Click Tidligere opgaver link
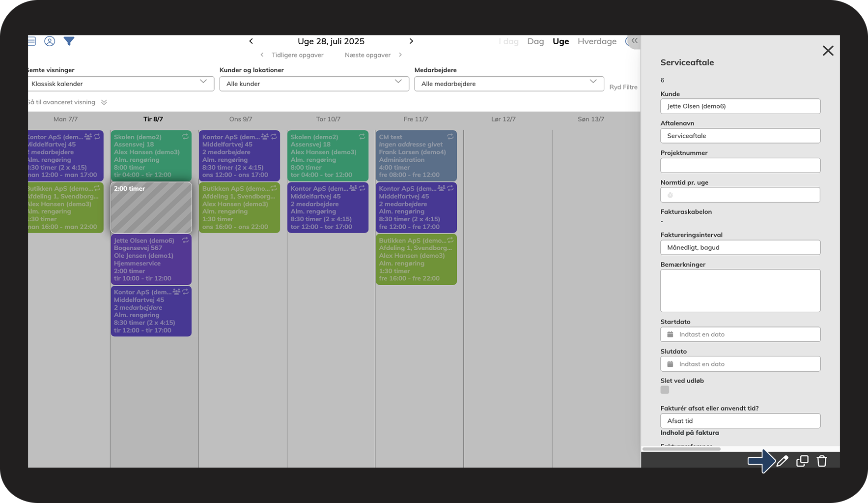This screenshot has height=503, width=868. point(297,55)
